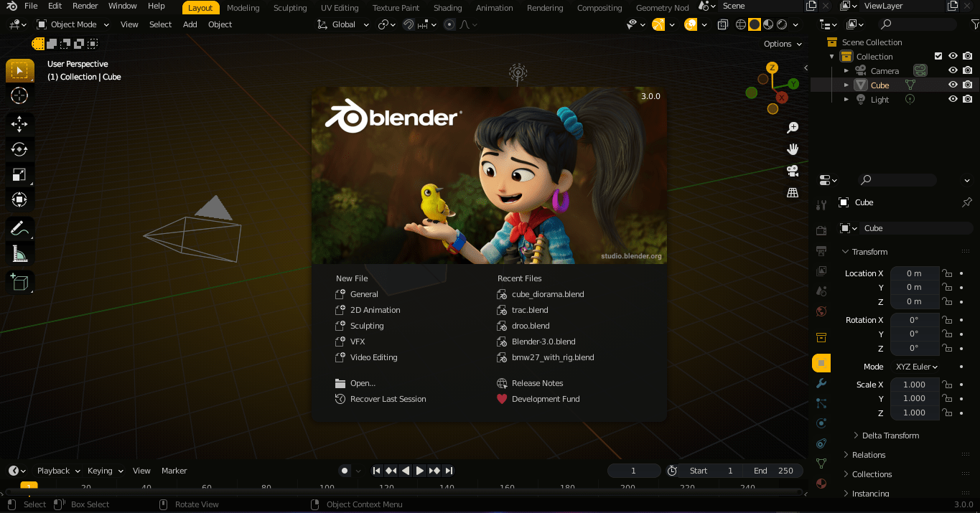Click the Select Box tool
Image resolution: width=980 pixels, height=513 pixels.
19,70
